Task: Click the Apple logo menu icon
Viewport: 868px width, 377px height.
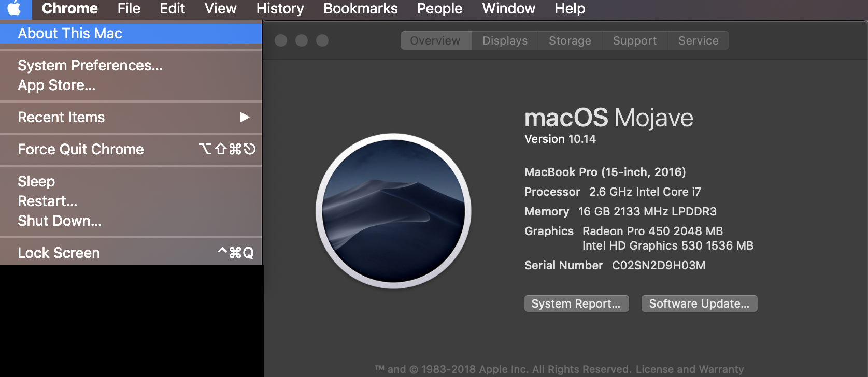Action: click(15, 8)
